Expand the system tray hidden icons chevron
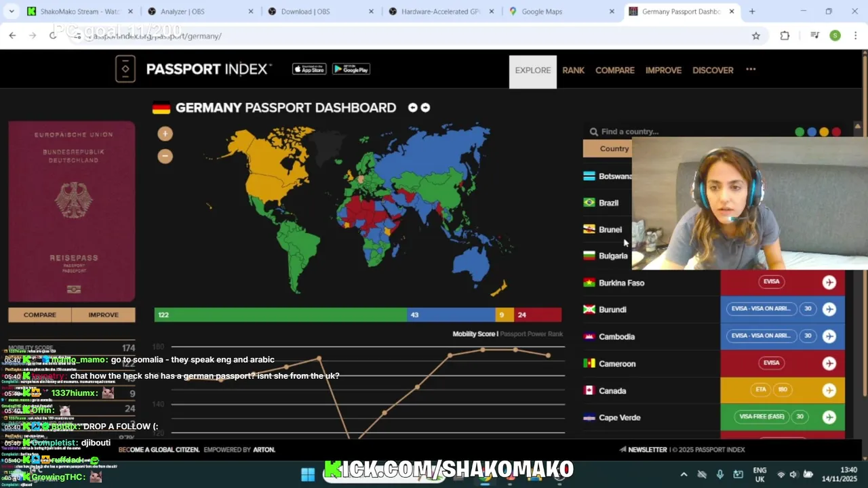 coord(684,474)
